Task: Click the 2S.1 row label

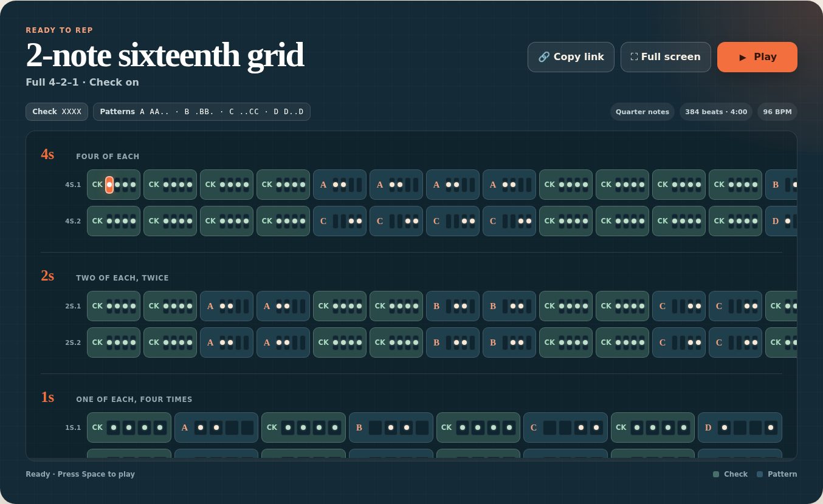Action: [x=73, y=306]
